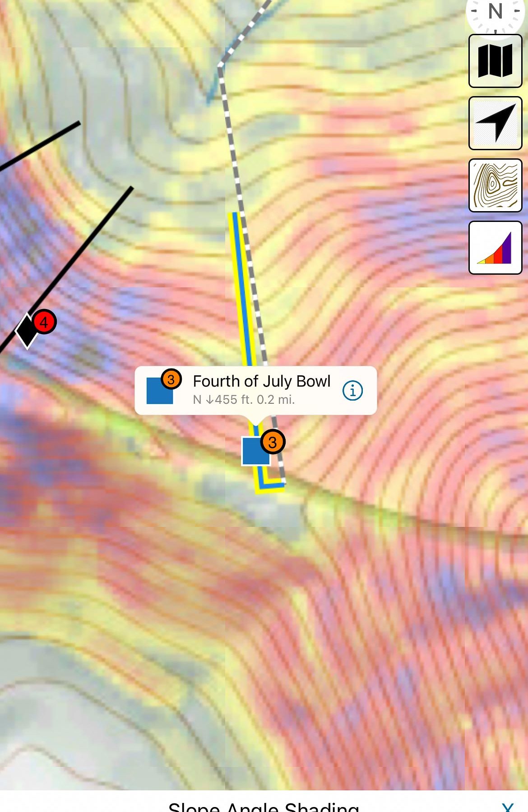528x812 pixels.
Task: Tap the red number 4 badge
Action: click(x=44, y=322)
